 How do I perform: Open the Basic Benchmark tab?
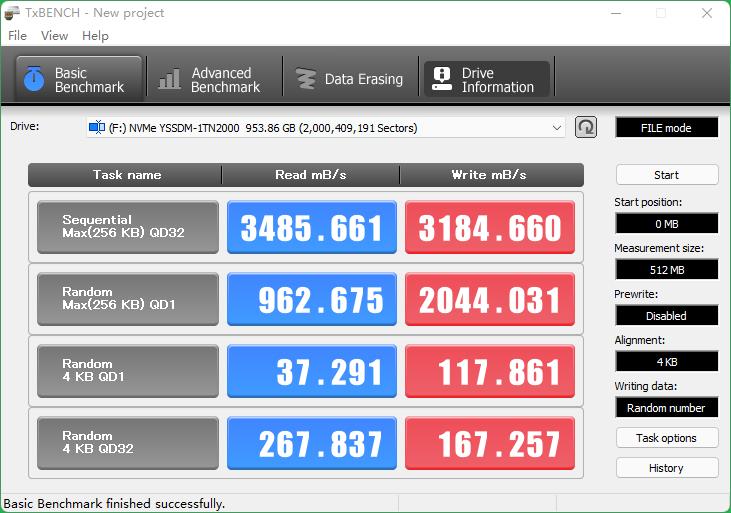[78, 79]
